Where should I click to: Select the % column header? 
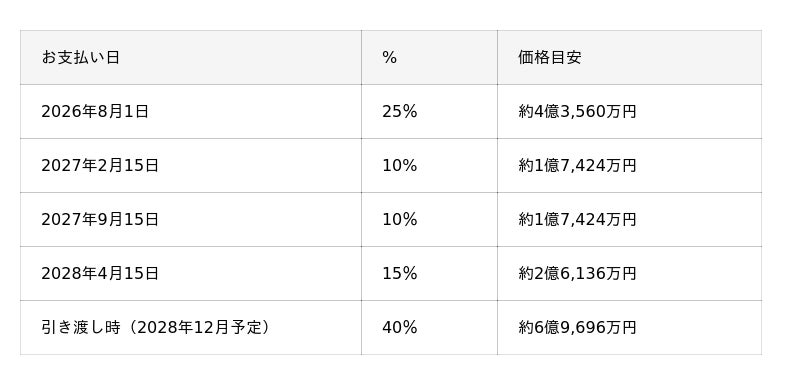point(429,58)
